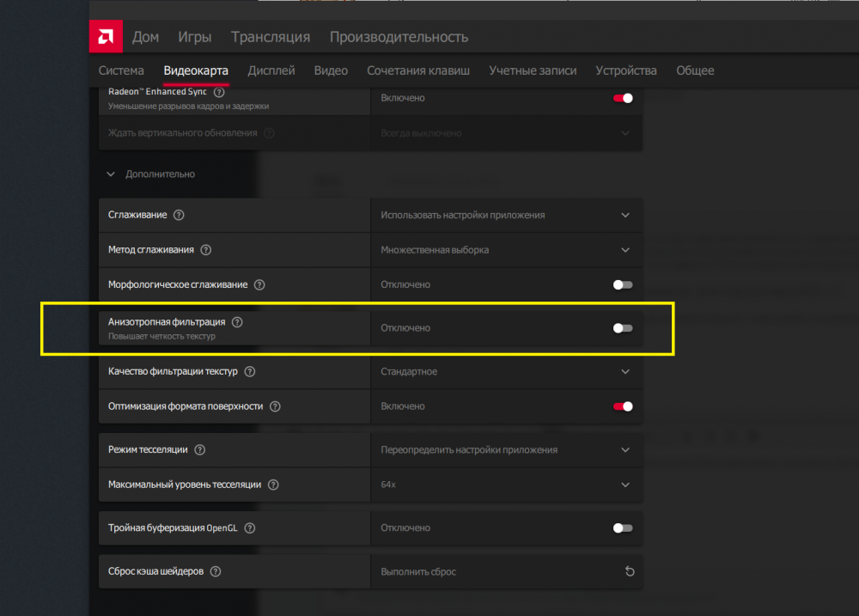Click help icon beside Метод сглаживания

(x=205, y=250)
